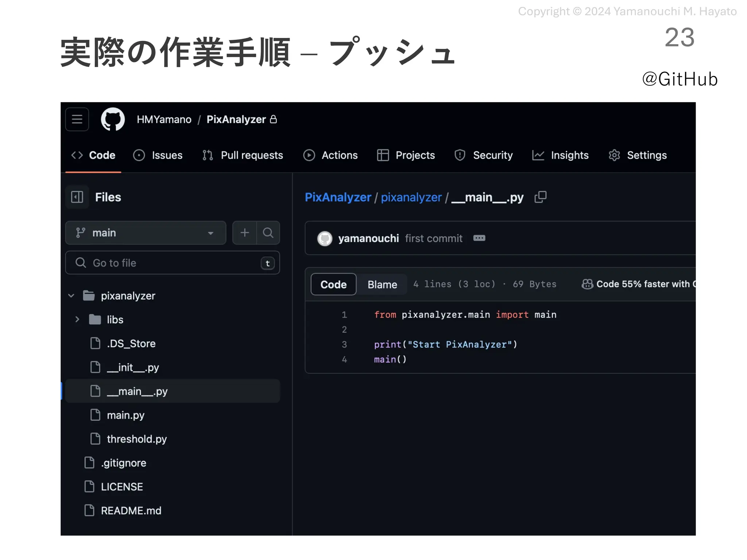Expand commit details ellipsis button
The height and width of the screenshot is (560, 747).
click(479, 238)
